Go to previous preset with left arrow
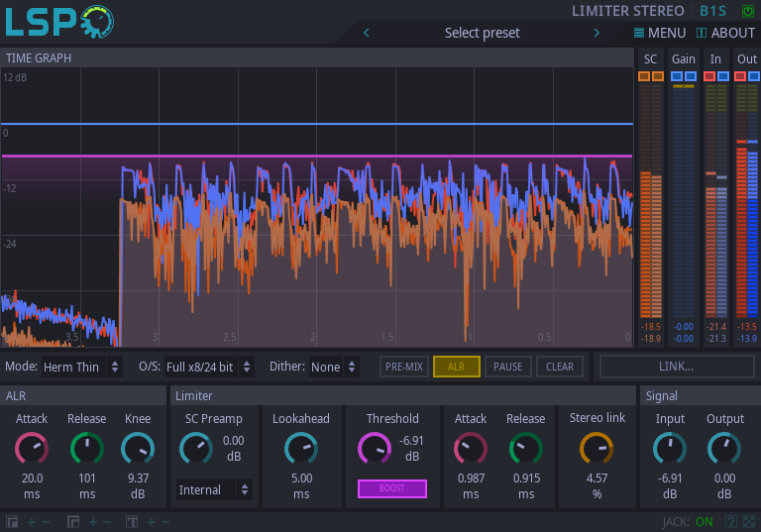The height and width of the screenshot is (532, 761). click(367, 33)
